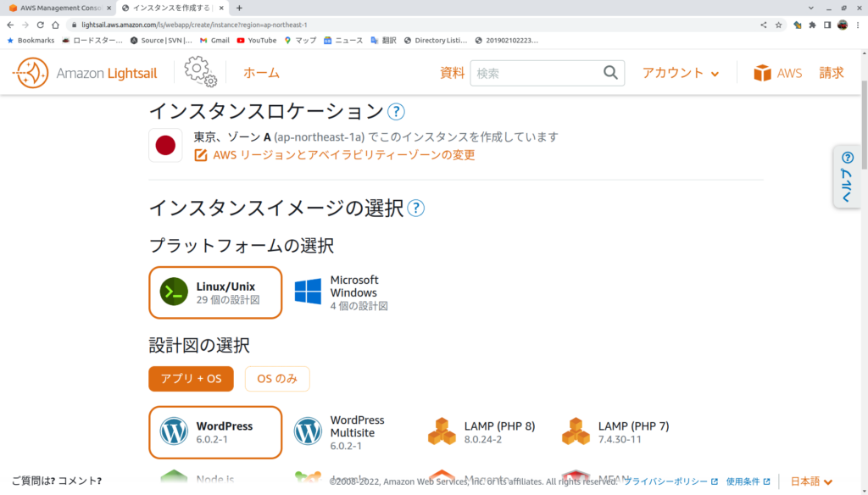Go back using the browser back arrow
The width and height of the screenshot is (868, 495).
[10, 25]
